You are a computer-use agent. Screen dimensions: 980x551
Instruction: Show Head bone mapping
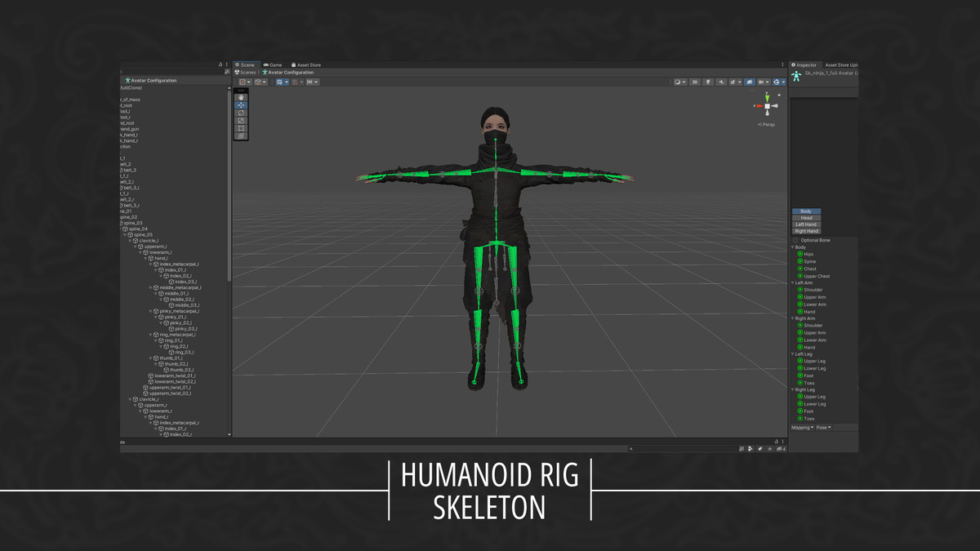(x=806, y=218)
